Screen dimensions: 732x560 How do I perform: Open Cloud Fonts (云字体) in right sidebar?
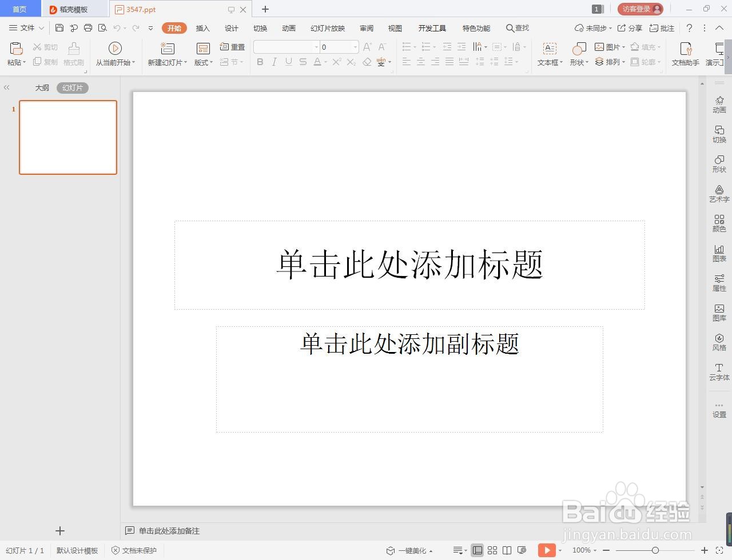pos(719,372)
